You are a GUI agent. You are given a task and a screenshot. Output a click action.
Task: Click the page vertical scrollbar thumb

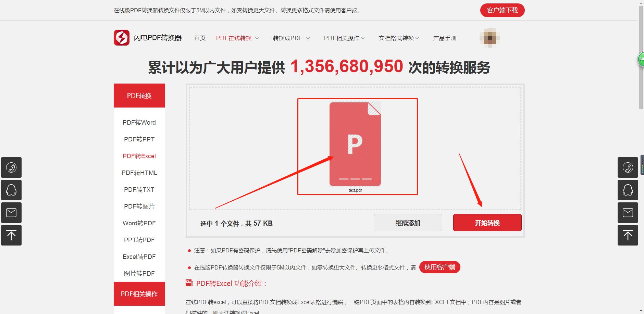641,58
